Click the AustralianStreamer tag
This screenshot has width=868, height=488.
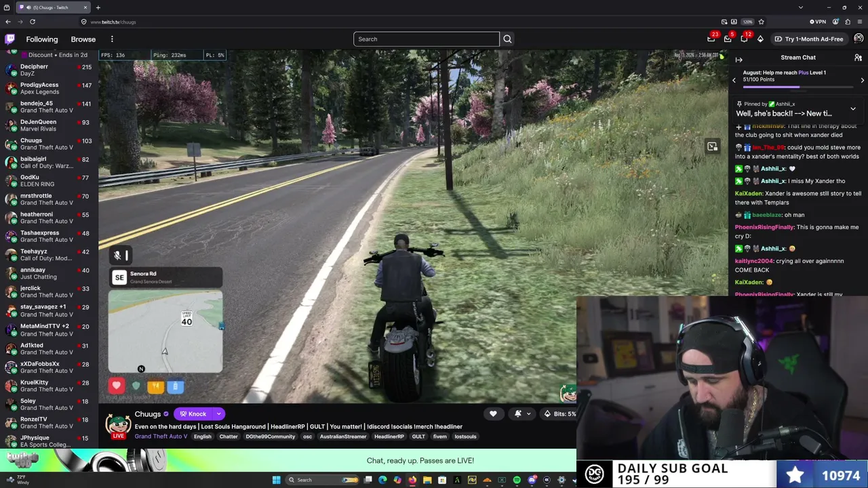(x=343, y=436)
